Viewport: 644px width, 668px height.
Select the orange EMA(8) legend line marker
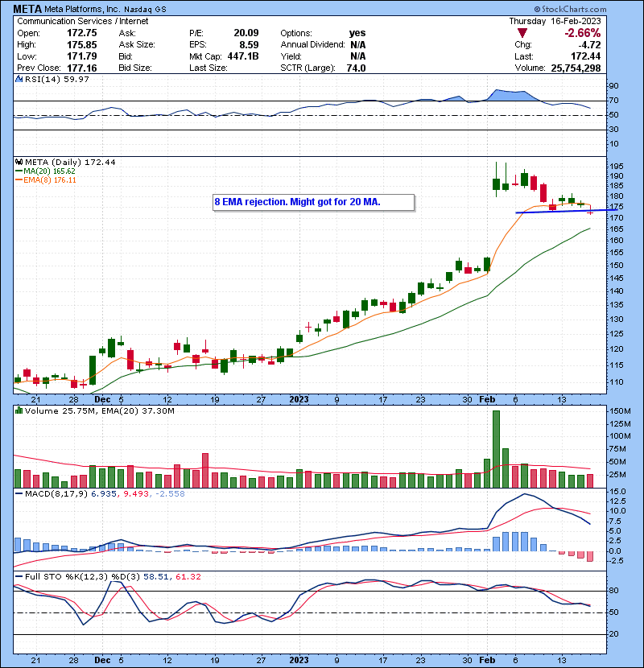tap(19, 180)
